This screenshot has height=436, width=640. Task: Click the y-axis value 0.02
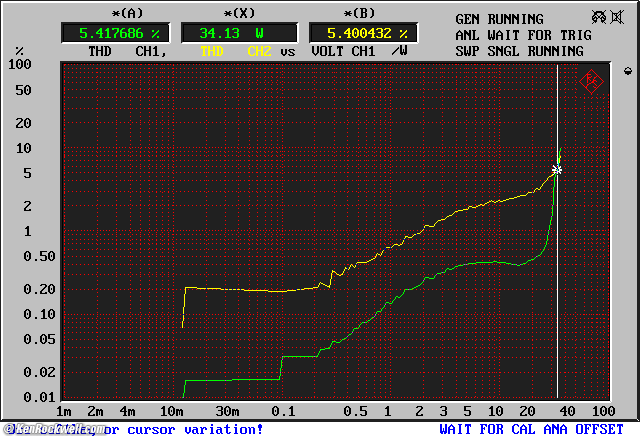coord(39,372)
